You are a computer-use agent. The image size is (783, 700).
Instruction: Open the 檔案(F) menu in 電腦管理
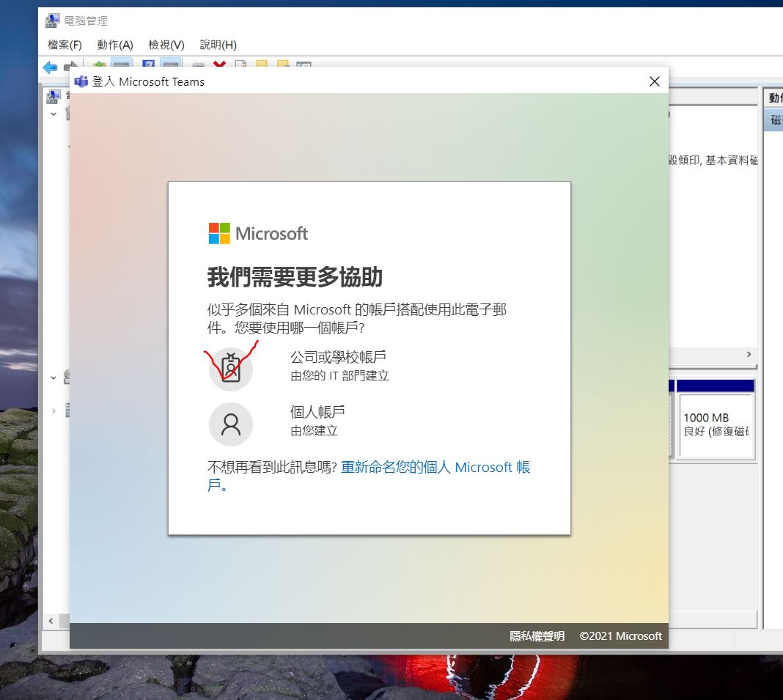[x=65, y=45]
